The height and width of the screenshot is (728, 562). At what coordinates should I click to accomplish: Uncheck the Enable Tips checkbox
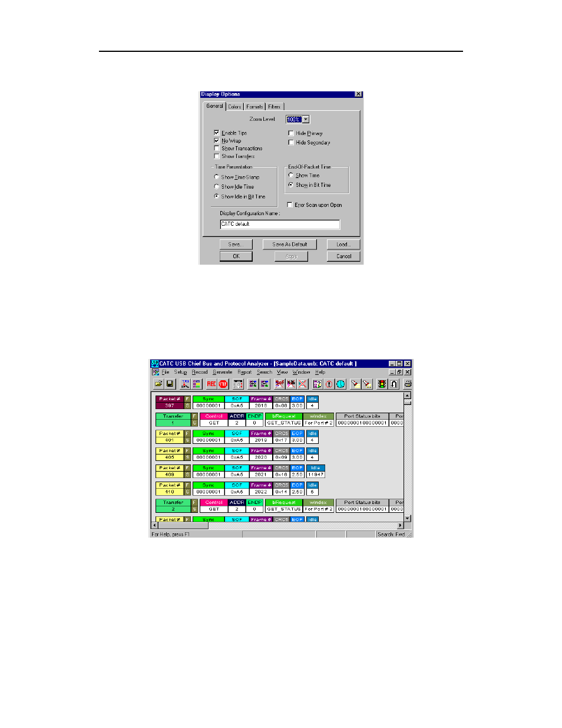pos(216,133)
